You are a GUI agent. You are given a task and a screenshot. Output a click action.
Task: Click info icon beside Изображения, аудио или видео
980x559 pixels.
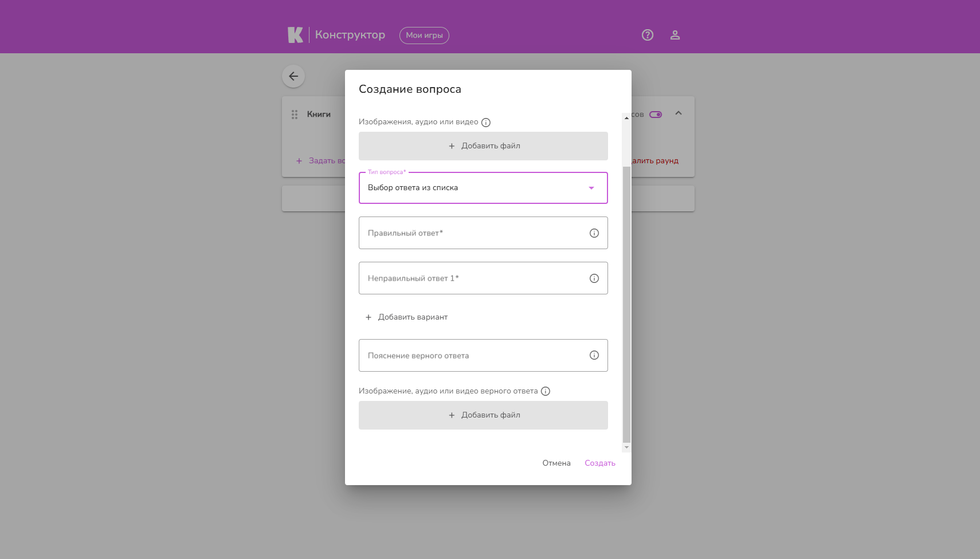click(486, 123)
